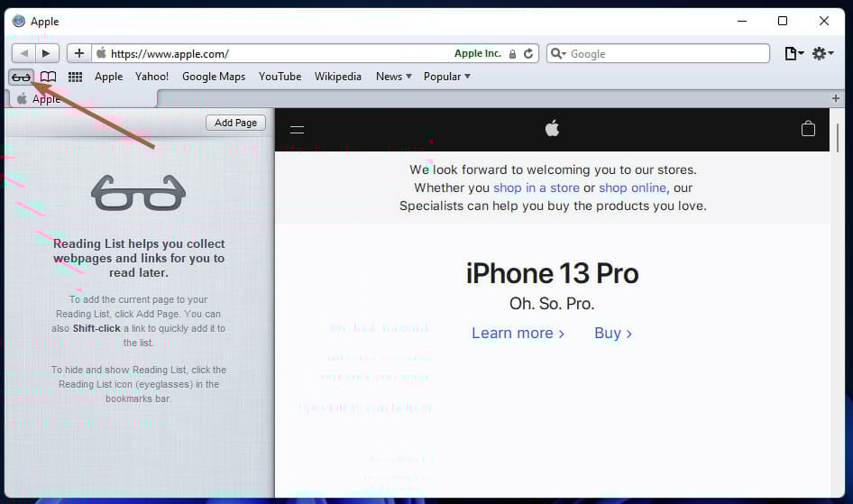Maximize the Safari window
Screen dimensions: 853x504
(x=783, y=22)
